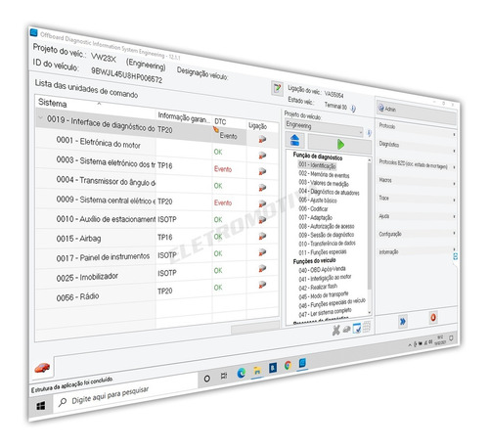Click connection icon in row 0025 Imobilizador
Screen dimensions: 489x448
[262, 269]
